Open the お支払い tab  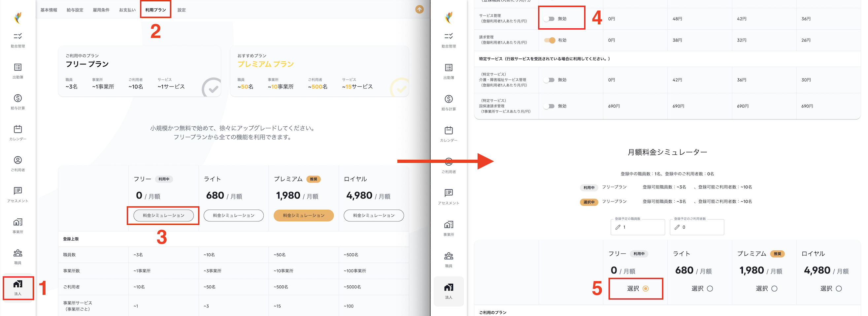127,10
